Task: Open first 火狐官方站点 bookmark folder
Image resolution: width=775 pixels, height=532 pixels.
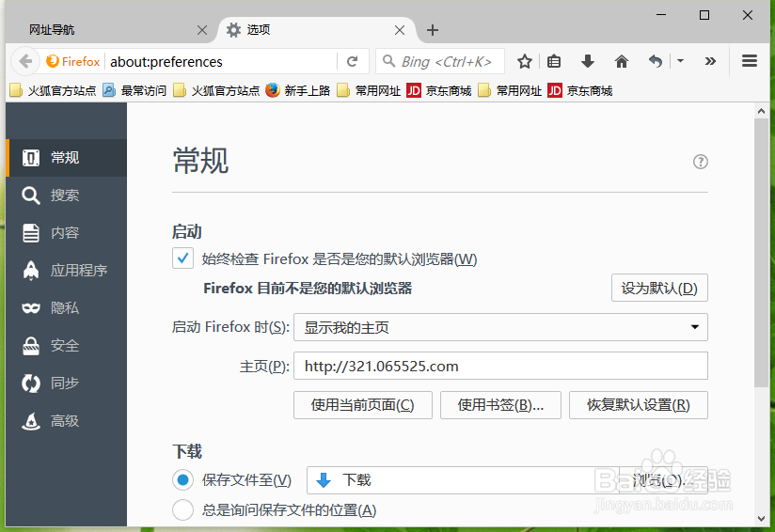Action: pos(53,90)
